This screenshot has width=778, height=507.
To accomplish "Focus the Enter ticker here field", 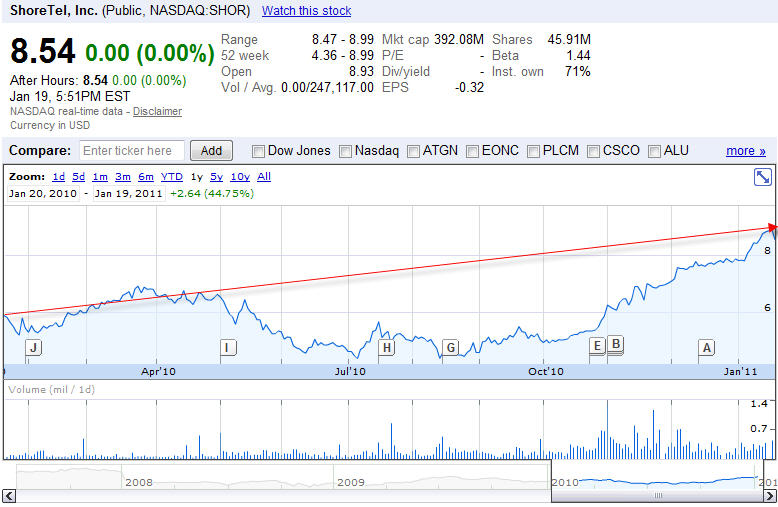I will pyautogui.click(x=132, y=151).
